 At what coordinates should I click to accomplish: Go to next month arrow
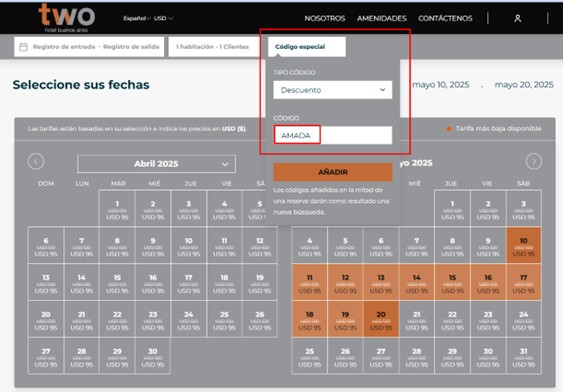coord(534,162)
